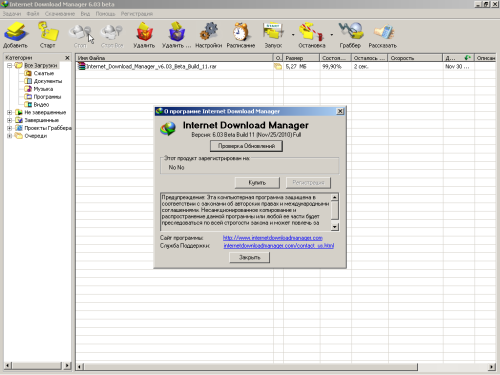Expand the Не завершённые tree node

[x=9, y=112]
